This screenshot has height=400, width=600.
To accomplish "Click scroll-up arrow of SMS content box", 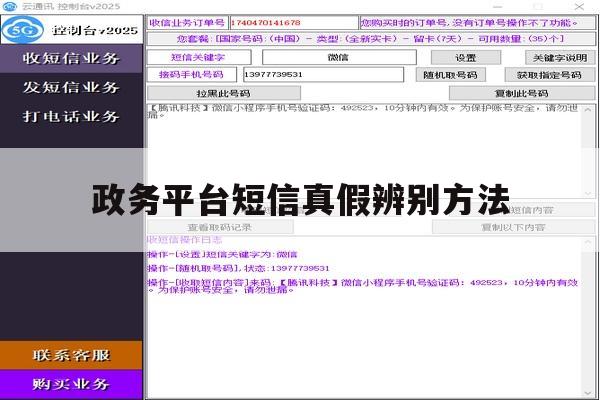I will pos(588,110).
